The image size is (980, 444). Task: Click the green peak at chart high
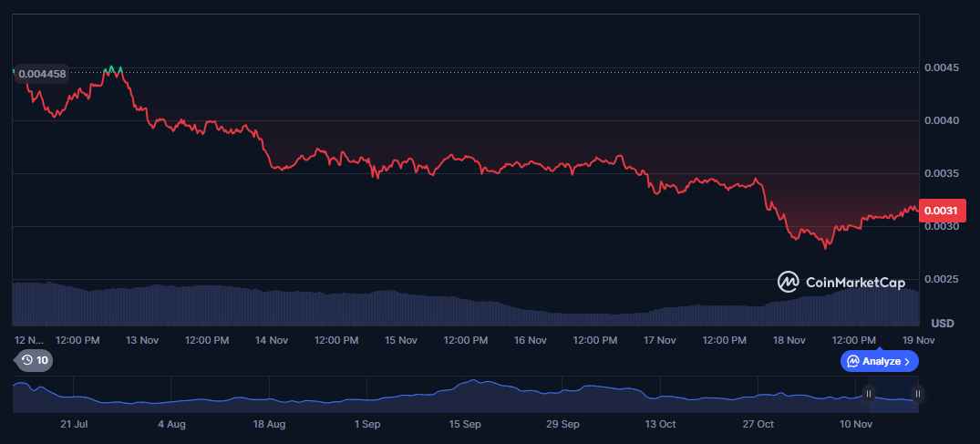point(112,68)
